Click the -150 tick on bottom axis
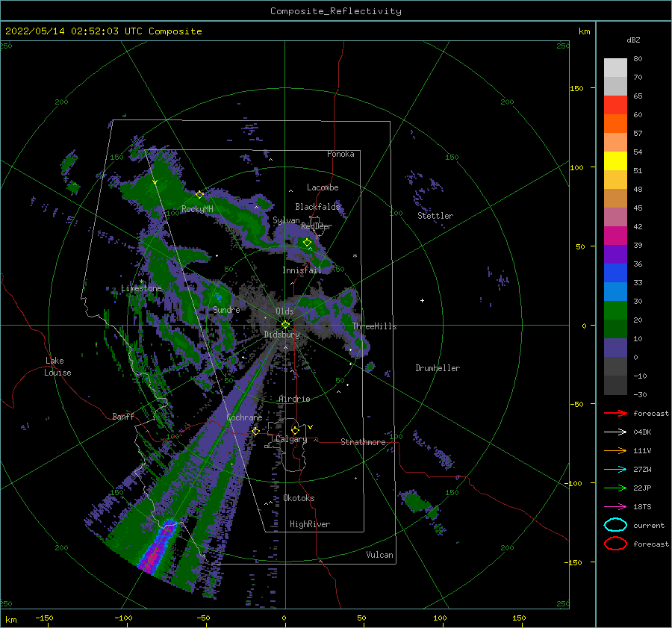Viewport: 672px width, 628px height. tap(44, 618)
